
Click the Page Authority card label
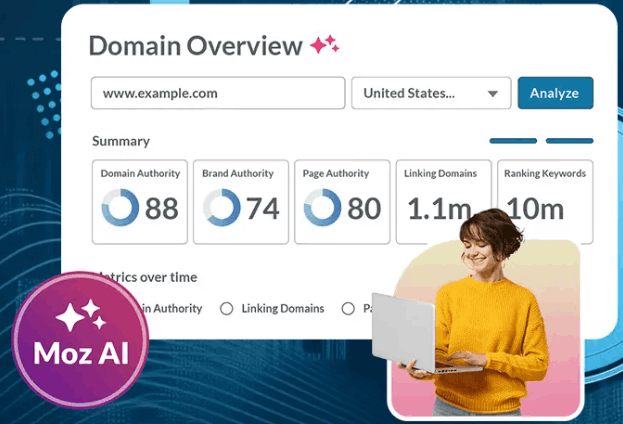(336, 173)
